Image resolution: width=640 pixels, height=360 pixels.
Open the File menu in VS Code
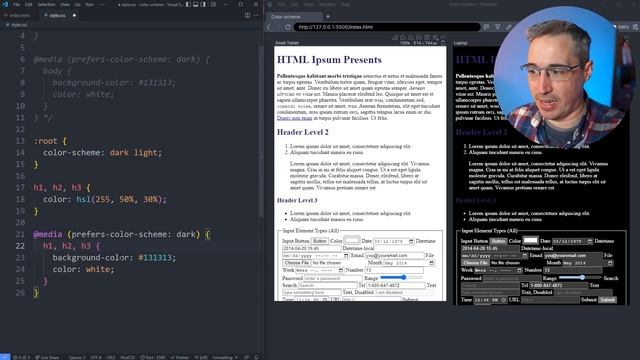[x=16, y=4]
